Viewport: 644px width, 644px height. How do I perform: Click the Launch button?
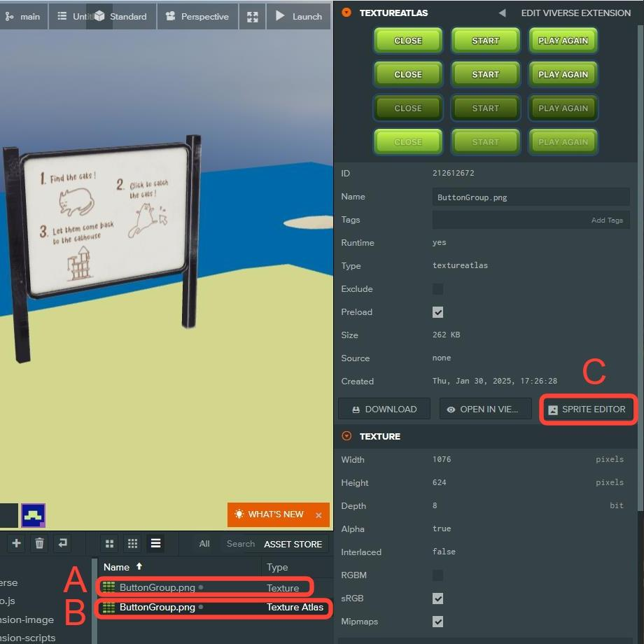click(x=298, y=16)
